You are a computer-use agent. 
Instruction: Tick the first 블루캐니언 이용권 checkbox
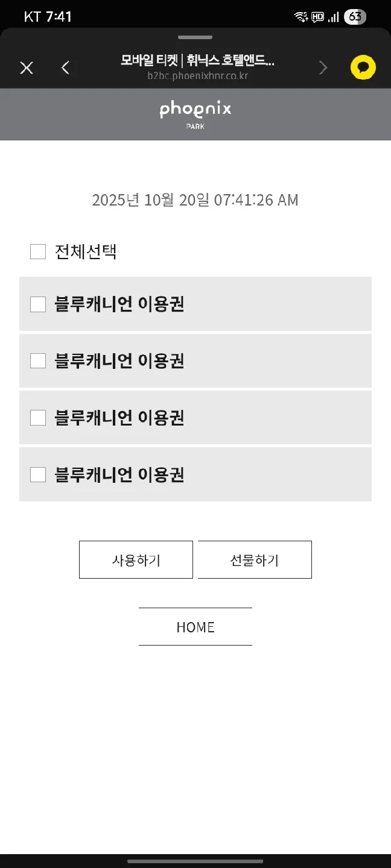38,304
